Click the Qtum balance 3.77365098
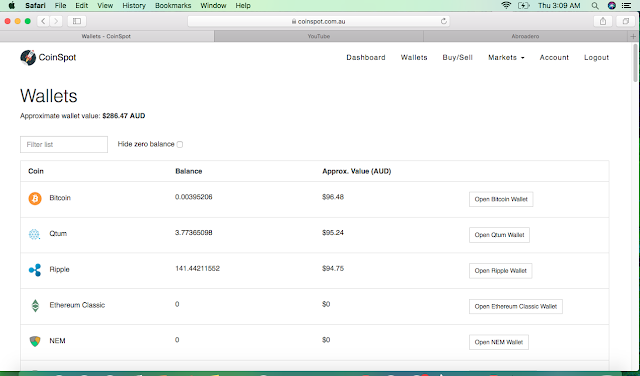The height and width of the screenshot is (376, 640). [193, 233]
